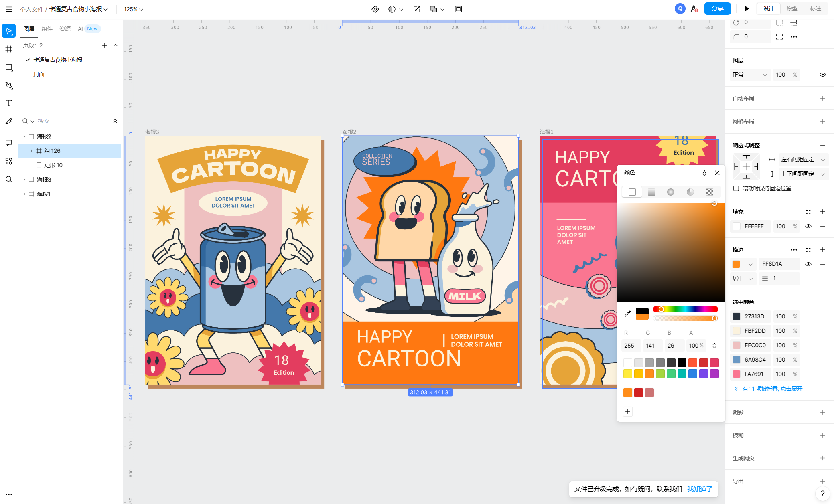Click the 我知道了 link
Image resolution: width=834 pixels, height=504 pixels.
coord(700,489)
